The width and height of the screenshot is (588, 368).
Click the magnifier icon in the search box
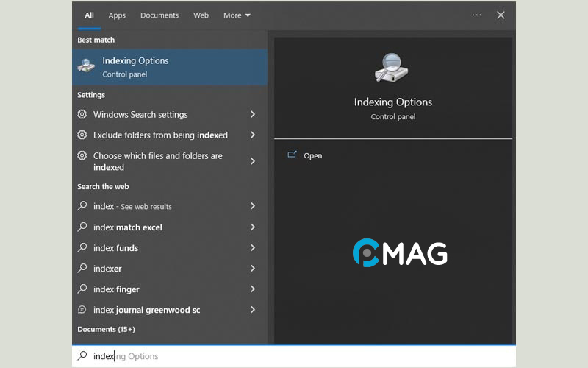pyautogui.click(x=82, y=356)
